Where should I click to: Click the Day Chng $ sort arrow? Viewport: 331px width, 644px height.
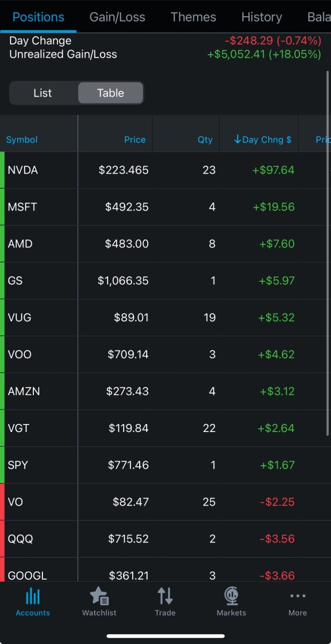pyautogui.click(x=238, y=140)
